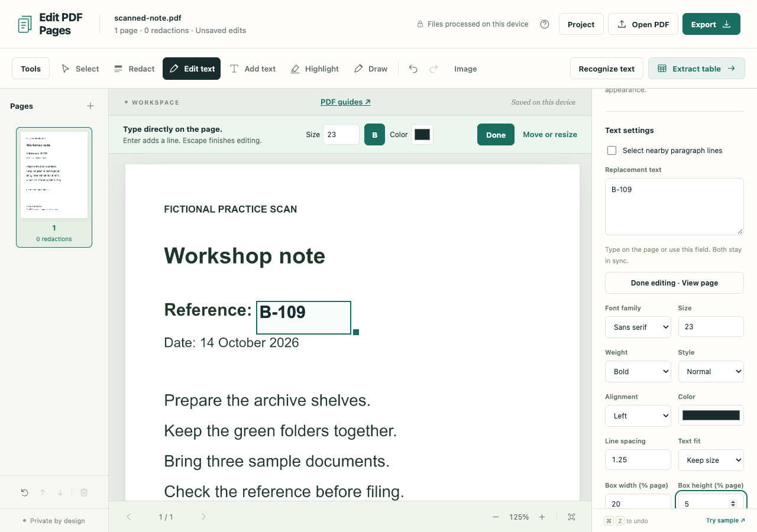Open the Text fit dropdown

pos(711,460)
